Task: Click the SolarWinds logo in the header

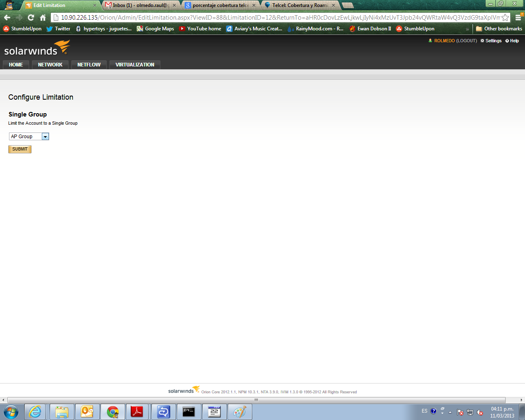Action: click(37, 48)
